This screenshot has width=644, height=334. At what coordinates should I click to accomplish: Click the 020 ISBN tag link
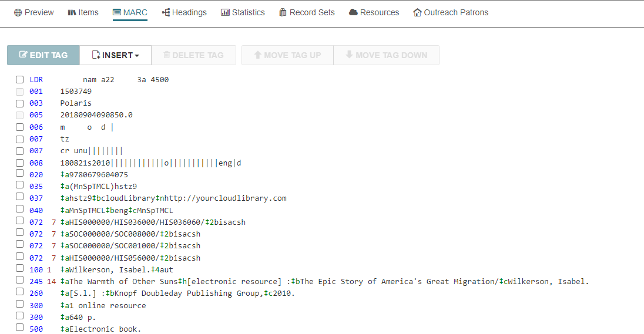tap(36, 175)
